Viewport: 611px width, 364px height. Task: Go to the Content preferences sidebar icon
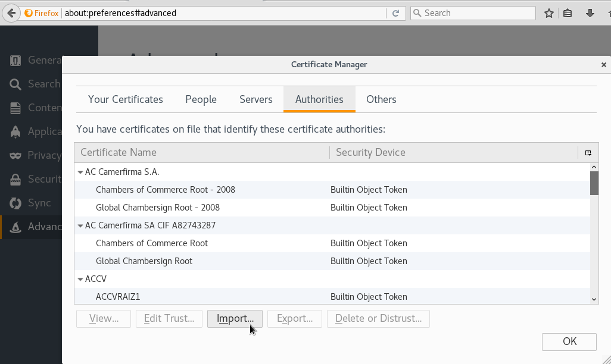pyautogui.click(x=15, y=108)
